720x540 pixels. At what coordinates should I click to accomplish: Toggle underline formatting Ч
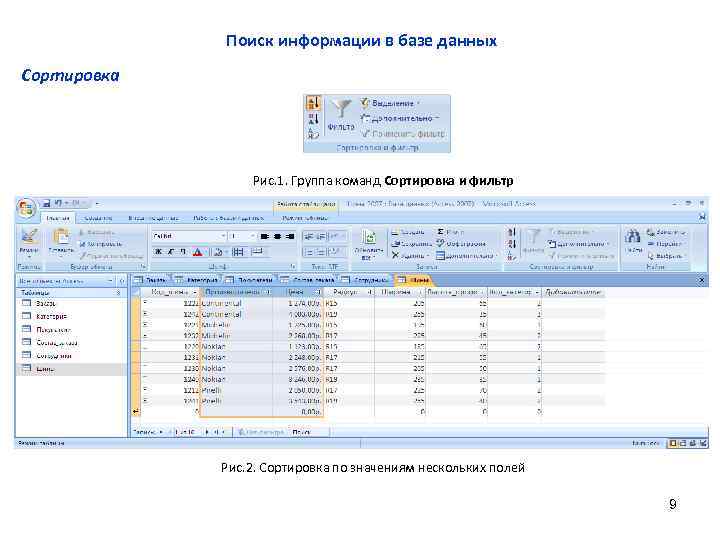pyautogui.click(x=182, y=252)
